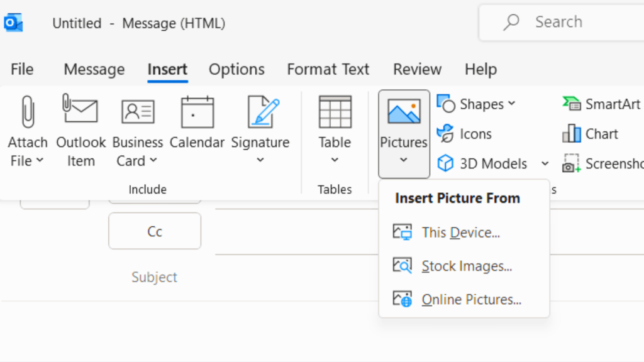Switch to the Format Text tab
644x362 pixels.
pyautogui.click(x=328, y=69)
